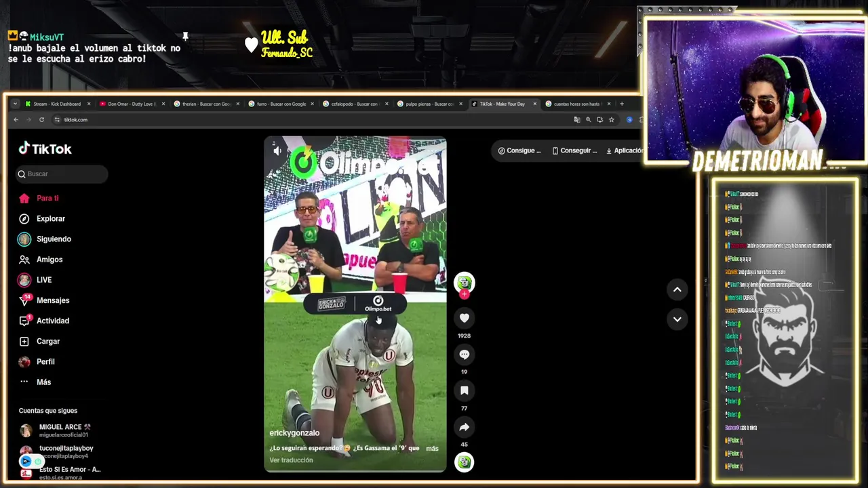Switch to cefalopodo Google search tab
Image resolution: width=868 pixels, height=488 pixels.
pyautogui.click(x=355, y=104)
